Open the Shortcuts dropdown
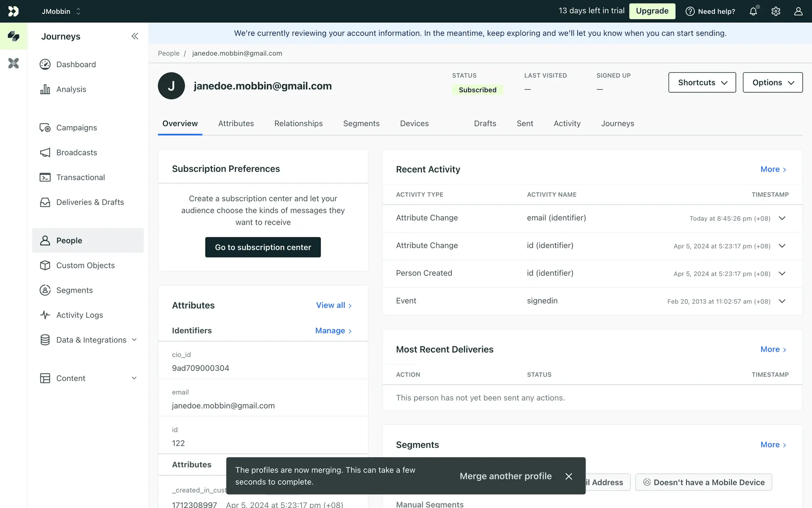Image resolution: width=812 pixels, height=508 pixels. coord(702,83)
